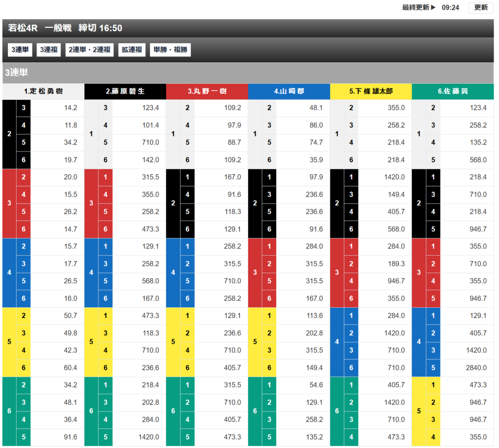Select the 3連単 bet type tab

click(20, 50)
